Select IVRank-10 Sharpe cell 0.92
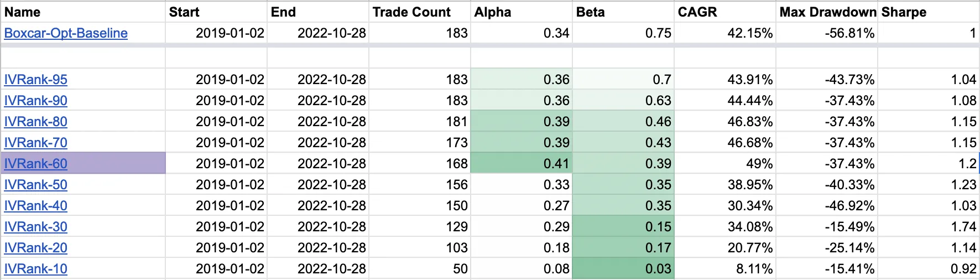This screenshot has width=980, height=280. coord(929,269)
